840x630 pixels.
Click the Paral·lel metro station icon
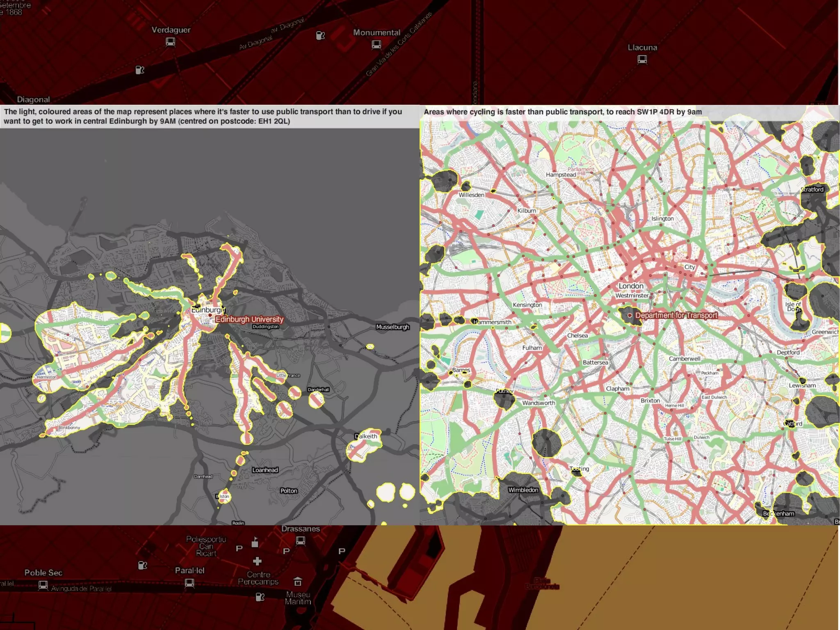(189, 582)
